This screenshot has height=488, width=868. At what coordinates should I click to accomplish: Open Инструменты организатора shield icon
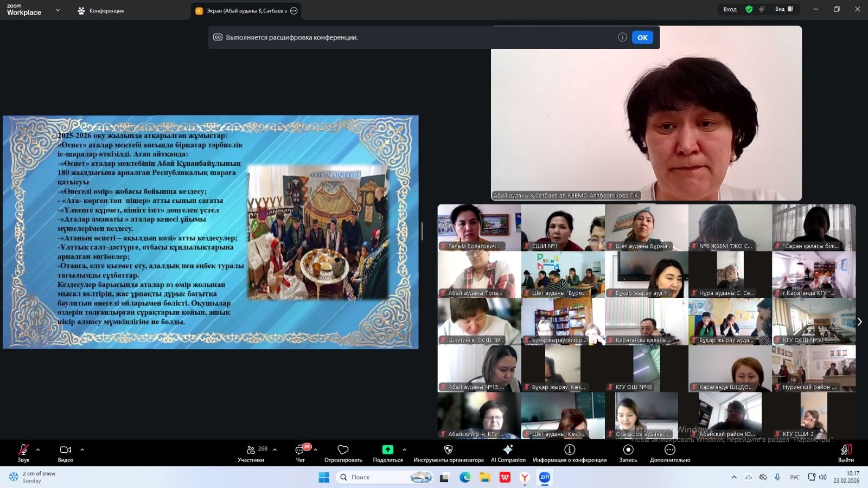(448, 450)
